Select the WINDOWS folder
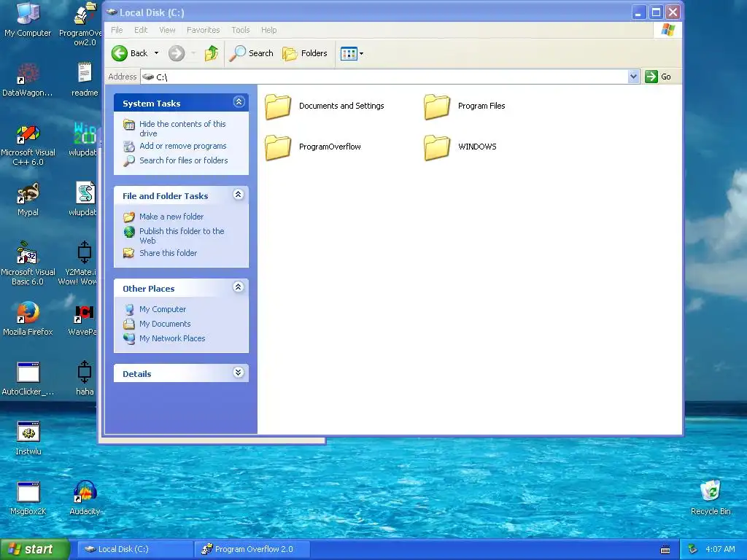747x560 pixels. [x=460, y=147]
